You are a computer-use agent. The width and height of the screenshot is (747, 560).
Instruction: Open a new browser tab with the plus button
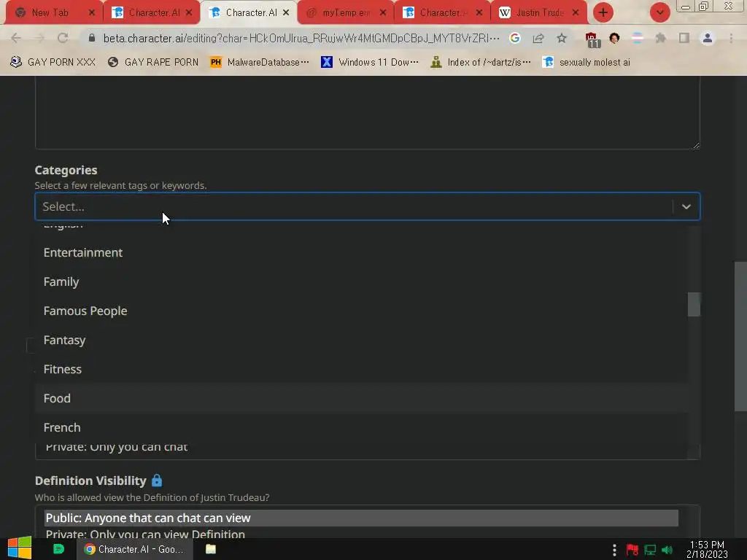603,12
